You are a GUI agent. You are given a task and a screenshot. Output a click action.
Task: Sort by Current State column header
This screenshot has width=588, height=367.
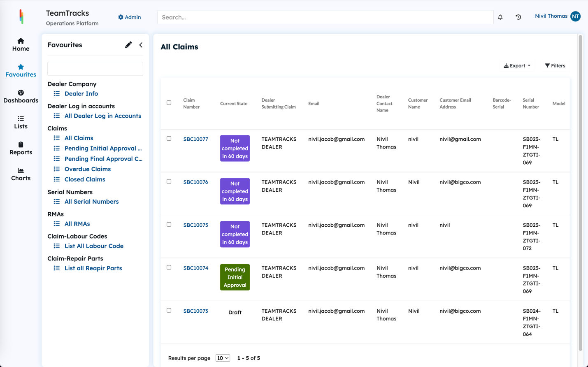(234, 104)
